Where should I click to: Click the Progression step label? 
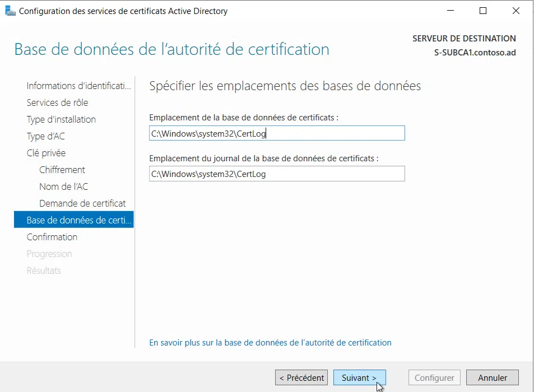click(x=49, y=253)
